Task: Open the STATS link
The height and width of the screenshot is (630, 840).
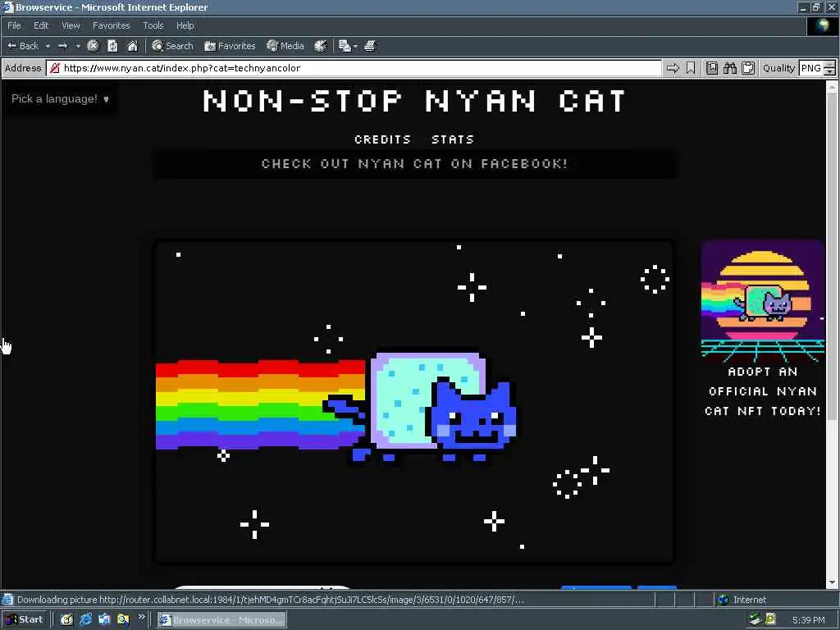Action: tap(453, 139)
